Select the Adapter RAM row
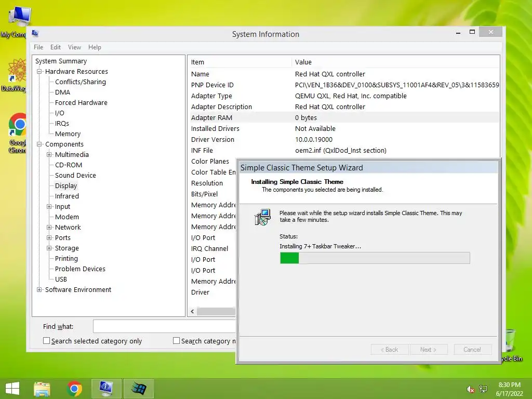Image resolution: width=532 pixels, height=399 pixels. point(344,118)
